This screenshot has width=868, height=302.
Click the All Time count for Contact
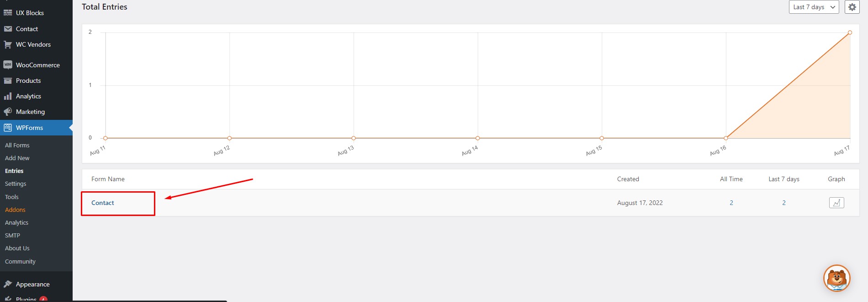731,203
